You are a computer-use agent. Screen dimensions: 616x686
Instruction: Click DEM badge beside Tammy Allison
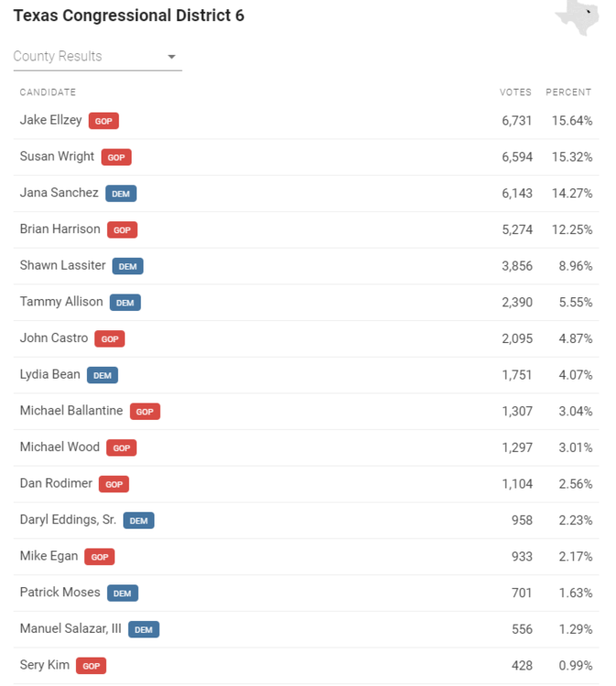click(125, 303)
